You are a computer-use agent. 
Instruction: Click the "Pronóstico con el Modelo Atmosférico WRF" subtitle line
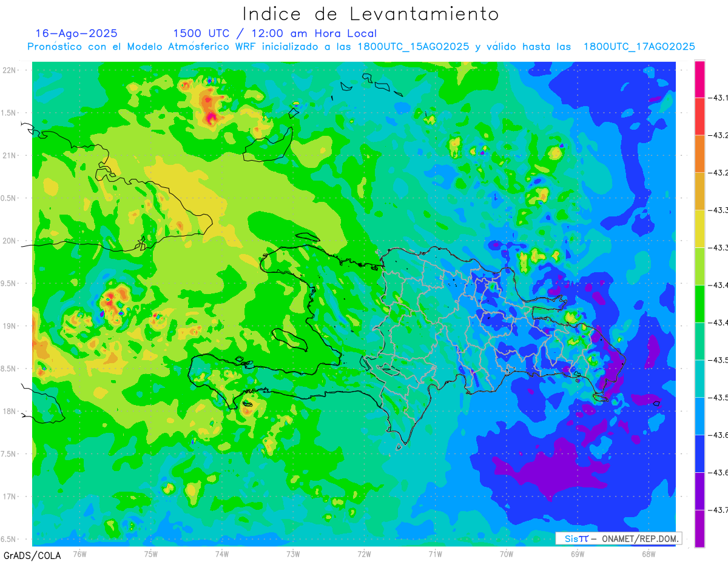point(361,47)
